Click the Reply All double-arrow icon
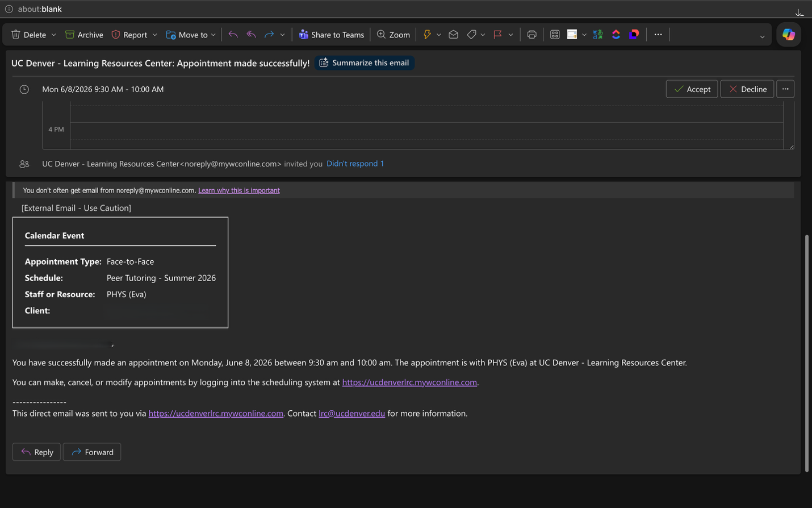This screenshot has width=812, height=508. pos(251,35)
